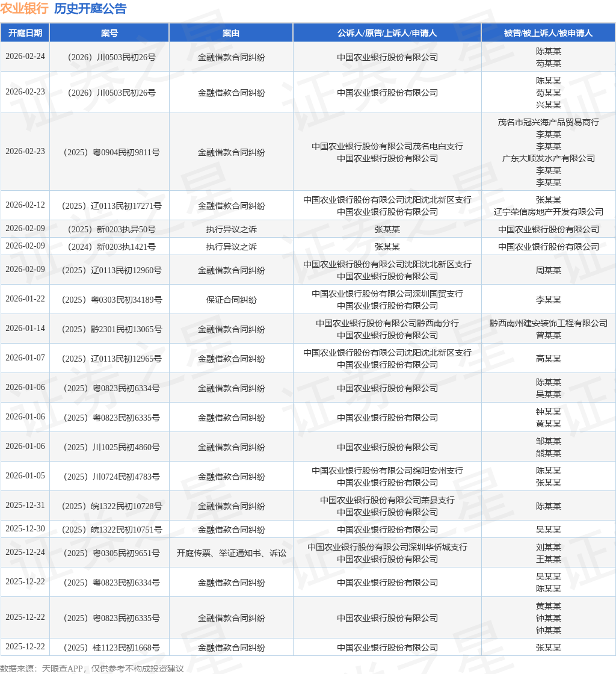The height and width of the screenshot is (674, 616).
Task: Click plaintiff 张某某 in the 新0203执1421号 row
Action: (x=387, y=247)
